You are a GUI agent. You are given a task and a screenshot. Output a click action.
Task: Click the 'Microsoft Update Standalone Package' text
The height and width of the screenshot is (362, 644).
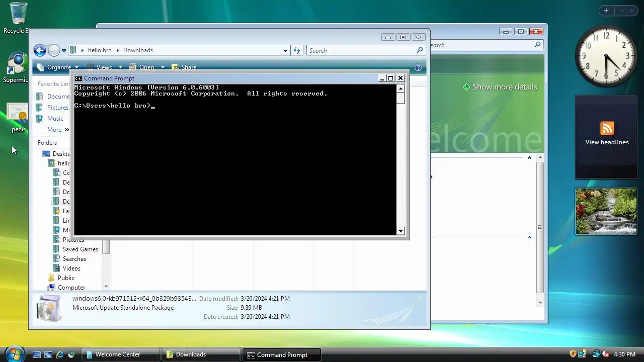coord(123,308)
